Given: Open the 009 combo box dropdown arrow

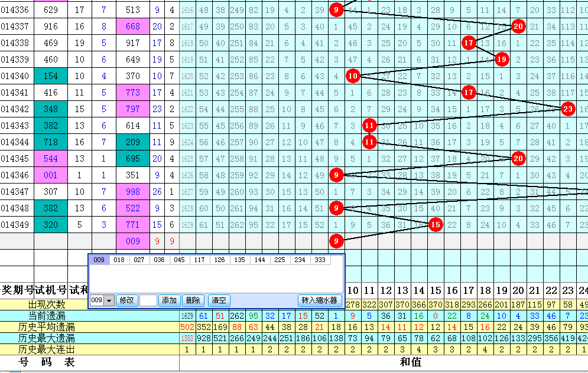Looking at the screenshot, I should 109,300.
